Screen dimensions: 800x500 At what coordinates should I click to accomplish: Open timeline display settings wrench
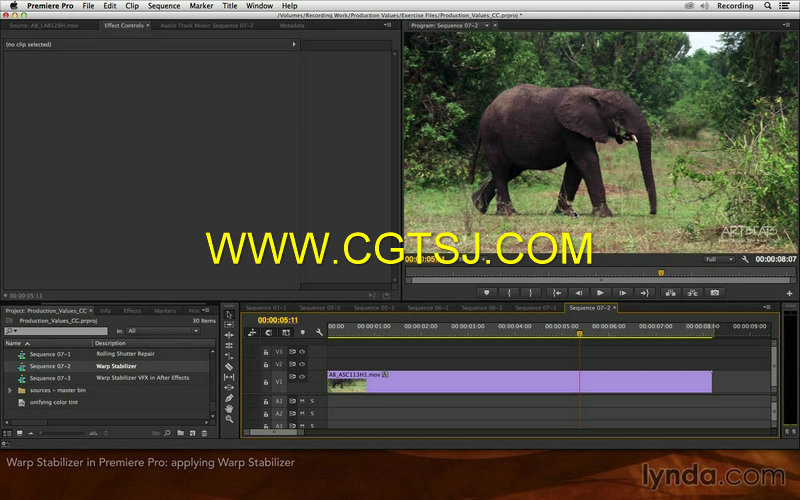[x=319, y=333]
